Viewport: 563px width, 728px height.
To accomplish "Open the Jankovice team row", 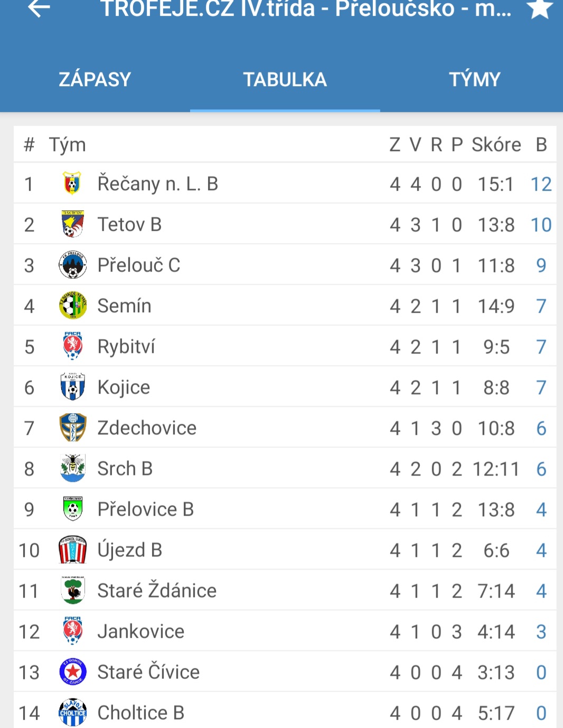I will pos(285,631).
